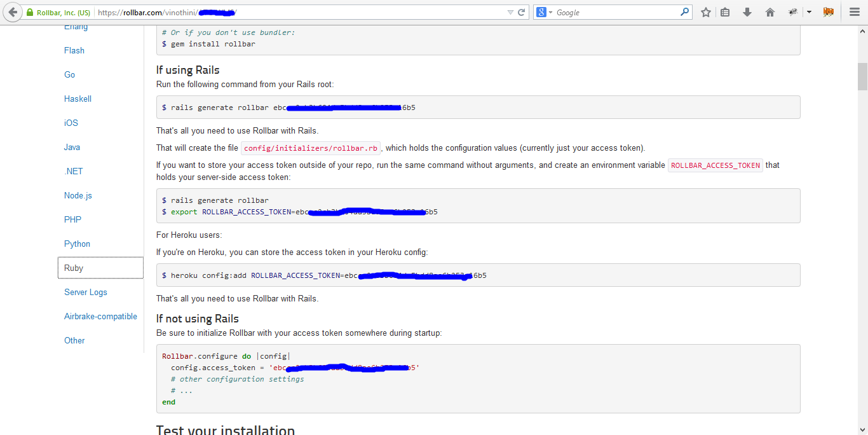Click the 'If using Rails' heading
The width and height of the screenshot is (868, 435).
pyautogui.click(x=188, y=70)
